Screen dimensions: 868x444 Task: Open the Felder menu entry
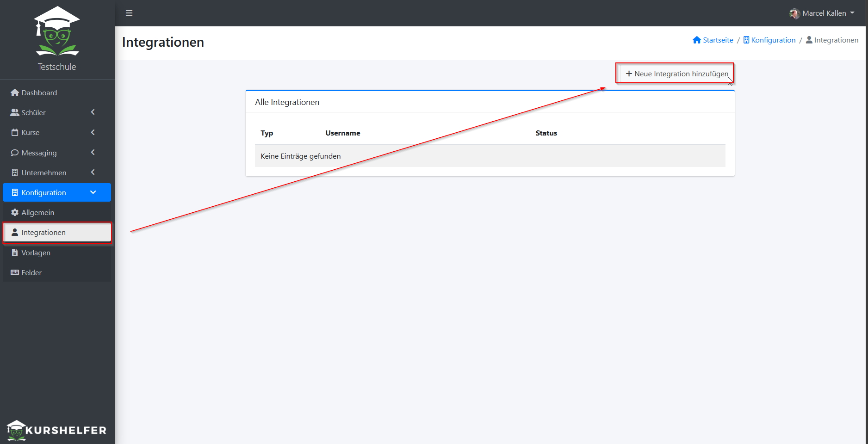[57, 272]
